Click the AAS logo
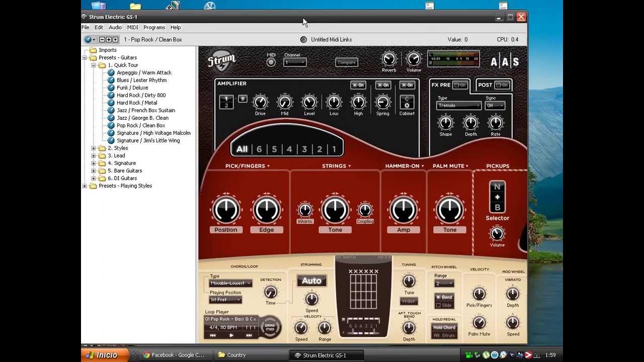 (505, 62)
